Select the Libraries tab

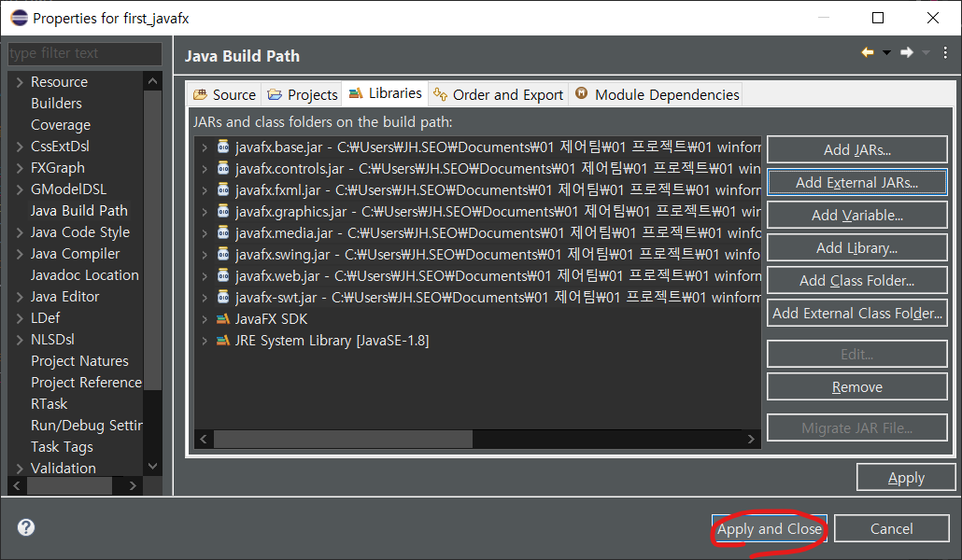pos(385,93)
